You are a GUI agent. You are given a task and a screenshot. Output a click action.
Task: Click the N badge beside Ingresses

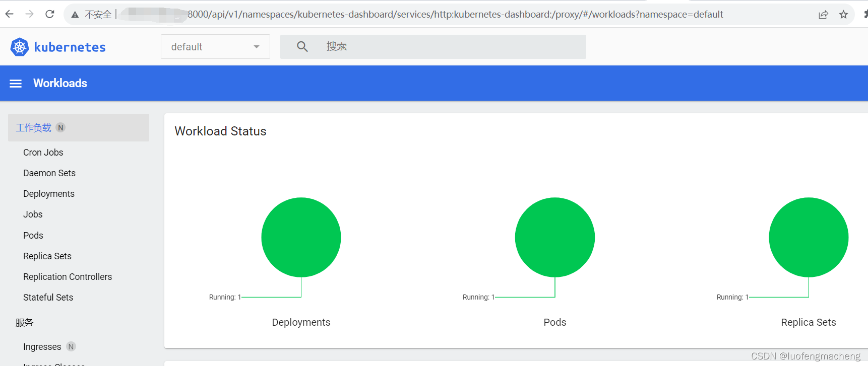tap(71, 346)
